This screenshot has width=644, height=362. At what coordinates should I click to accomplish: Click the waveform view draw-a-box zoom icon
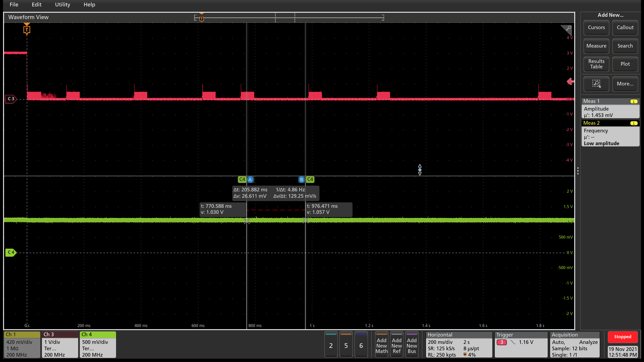(x=567, y=29)
